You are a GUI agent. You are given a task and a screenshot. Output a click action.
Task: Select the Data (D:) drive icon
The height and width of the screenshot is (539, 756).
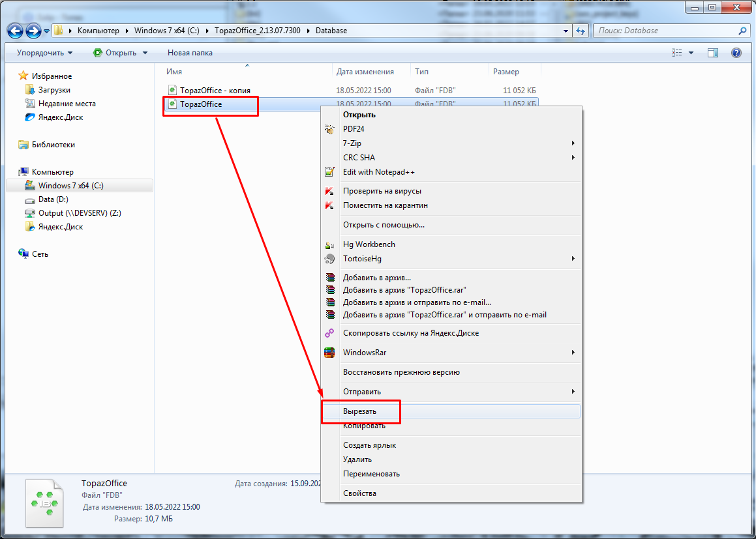pos(30,199)
